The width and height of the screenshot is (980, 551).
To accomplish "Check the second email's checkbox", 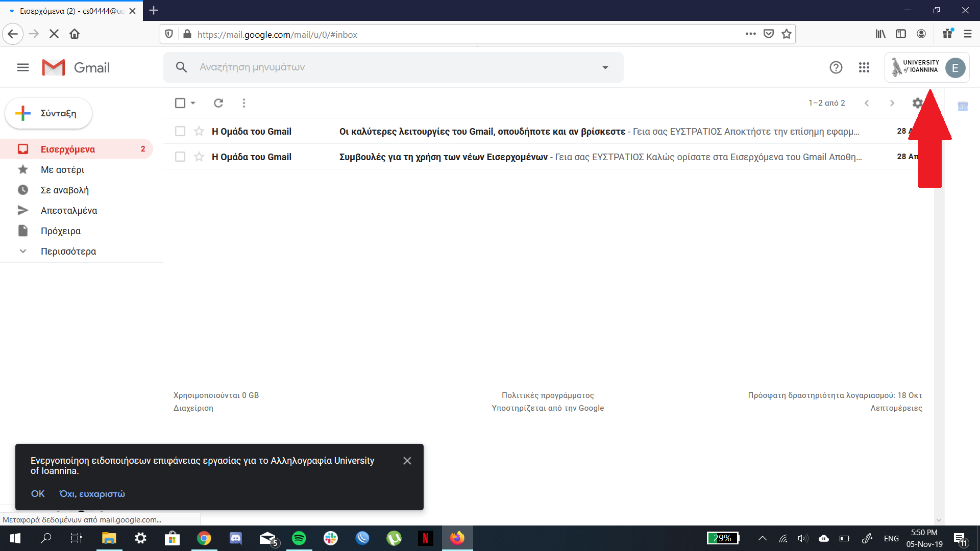I will (180, 157).
